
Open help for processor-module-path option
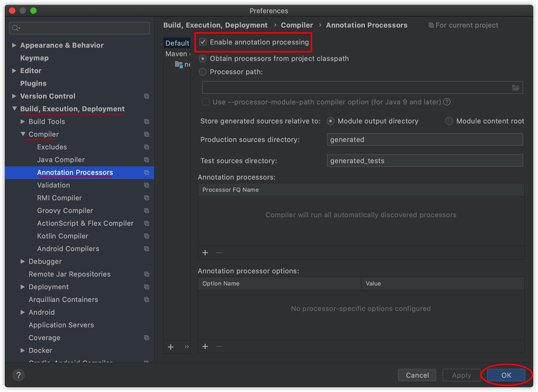(447, 102)
